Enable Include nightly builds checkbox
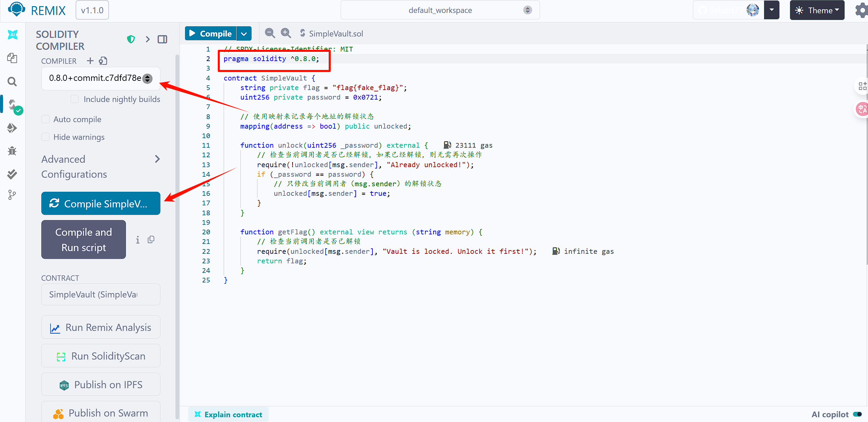This screenshot has width=868, height=422. coord(74,99)
